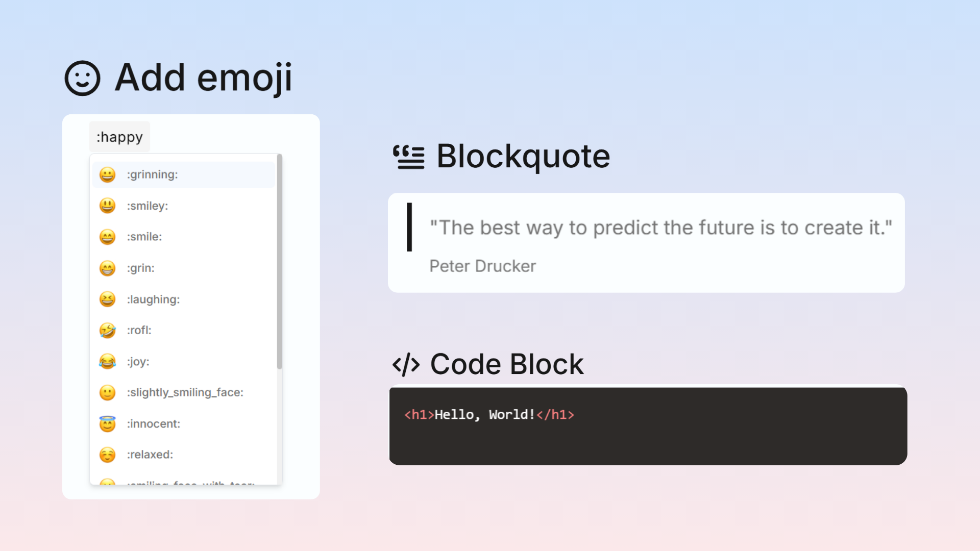Click the Code Block angle-brackets icon
The image size is (980, 551).
pyautogui.click(x=406, y=364)
